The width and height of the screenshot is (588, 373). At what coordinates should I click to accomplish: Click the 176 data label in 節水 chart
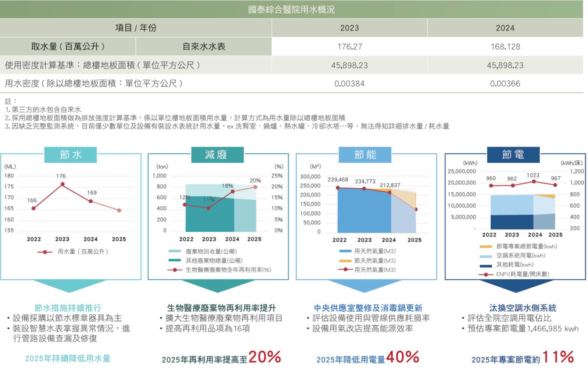coord(61,176)
